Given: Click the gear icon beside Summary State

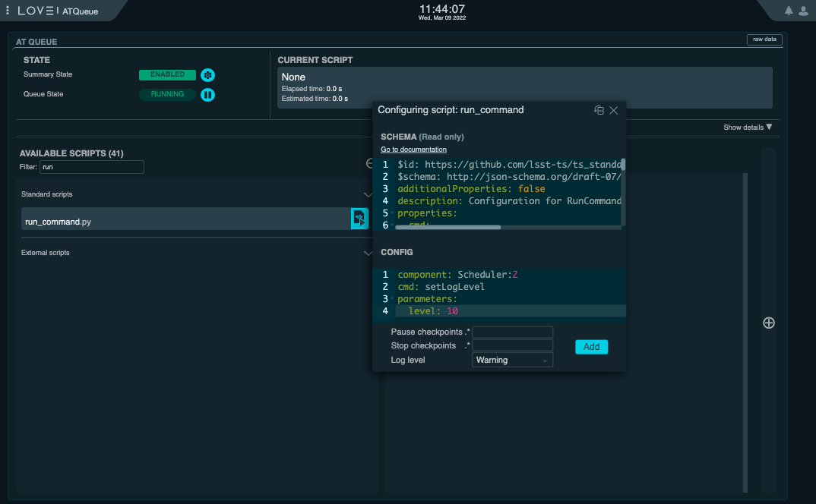Looking at the screenshot, I should click(207, 74).
